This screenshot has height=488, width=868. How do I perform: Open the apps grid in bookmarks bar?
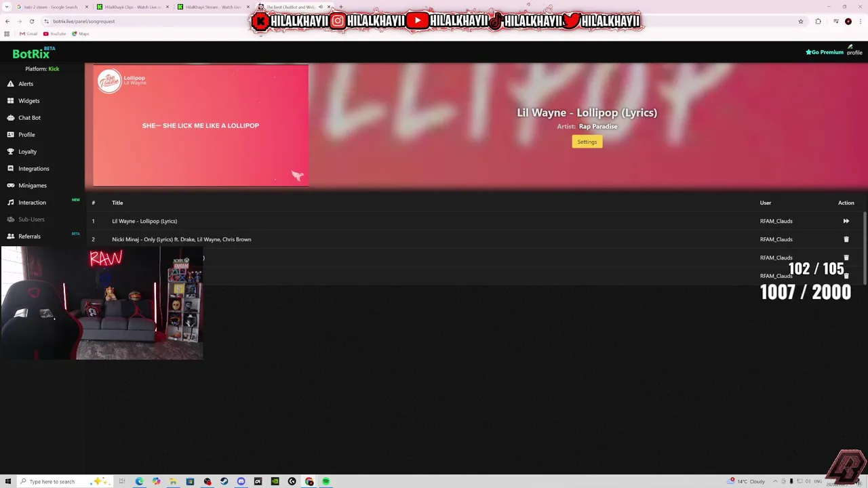tap(7, 34)
